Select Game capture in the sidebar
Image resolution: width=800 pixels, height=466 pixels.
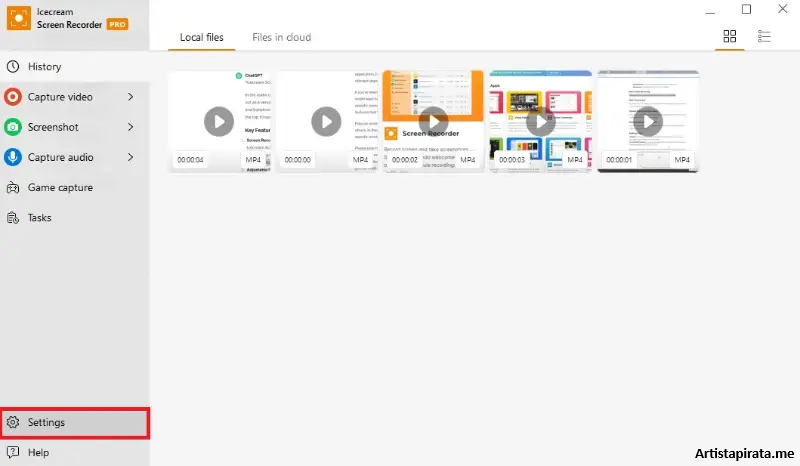pyautogui.click(x=74, y=187)
